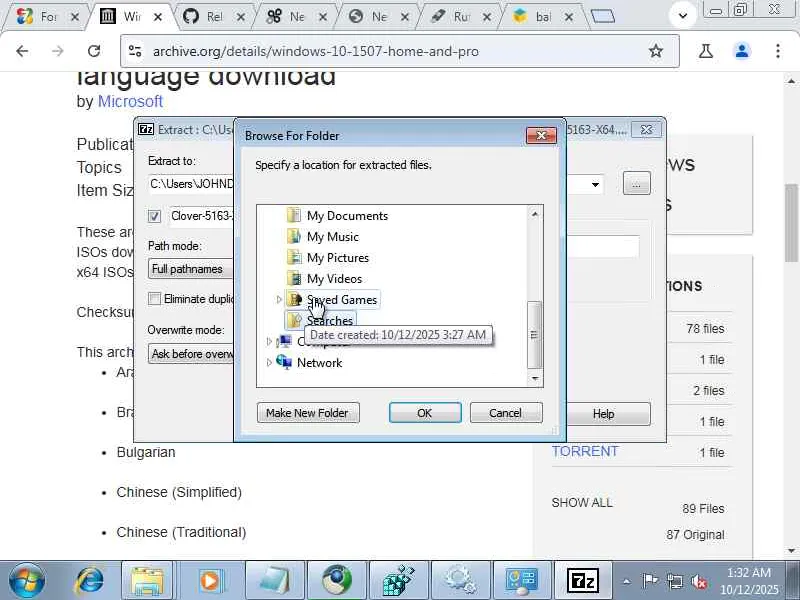Go back in Chrome
The height and width of the screenshot is (600, 800).
pos(22,51)
